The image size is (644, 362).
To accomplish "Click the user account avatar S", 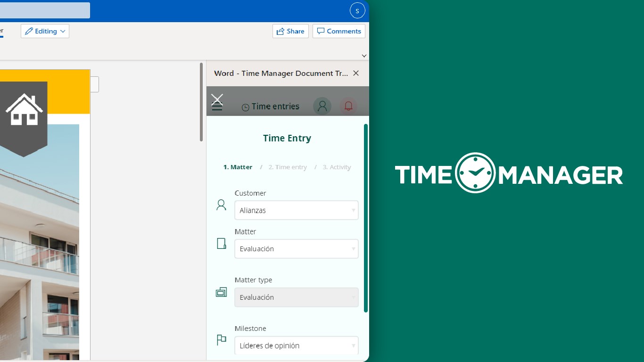I will point(357,10).
